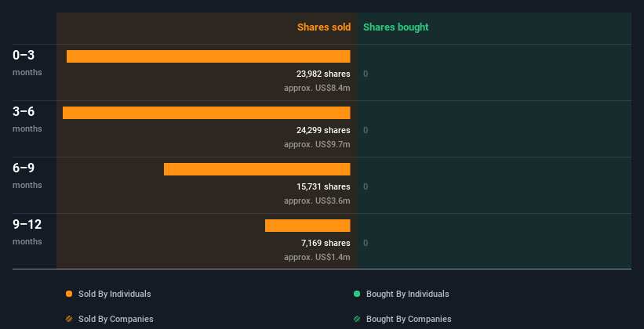644x329 pixels.
Task: Click the striped Bought By Companies legend icon
Action: (357, 319)
